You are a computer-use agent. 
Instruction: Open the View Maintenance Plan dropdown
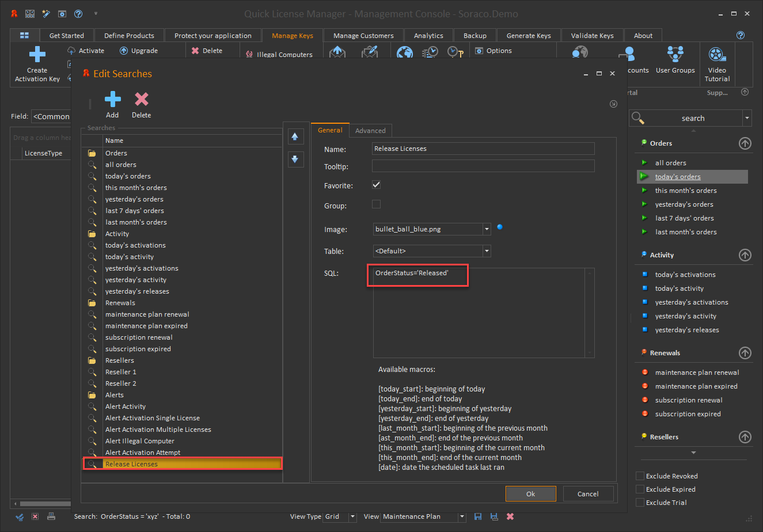461,516
